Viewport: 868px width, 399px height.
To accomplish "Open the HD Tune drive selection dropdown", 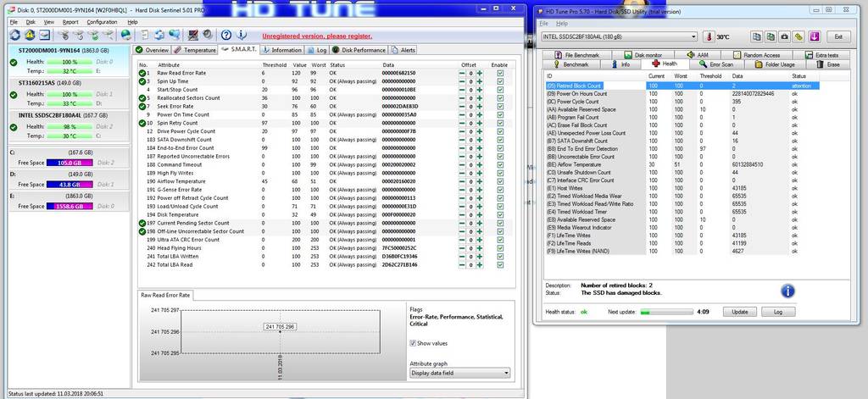I will pos(620,36).
